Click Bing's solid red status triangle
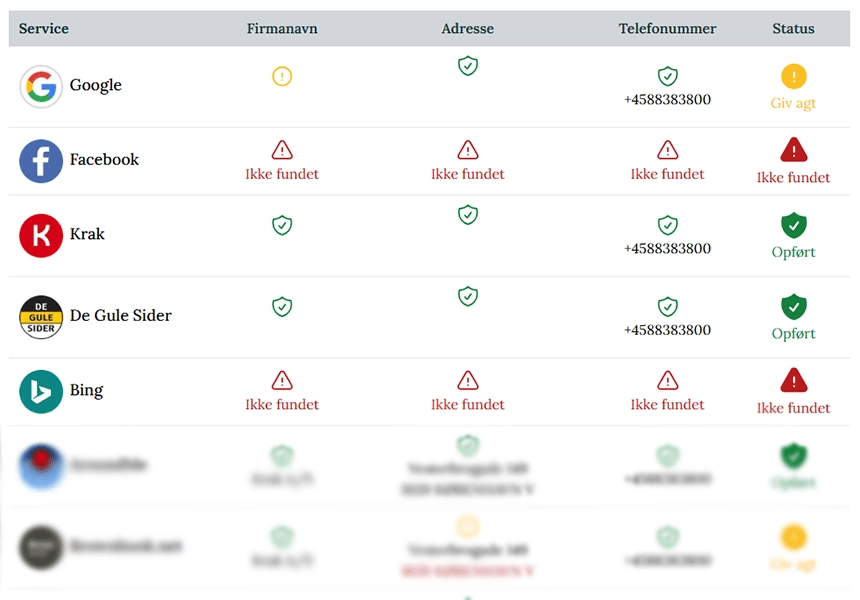 pyautogui.click(x=794, y=380)
